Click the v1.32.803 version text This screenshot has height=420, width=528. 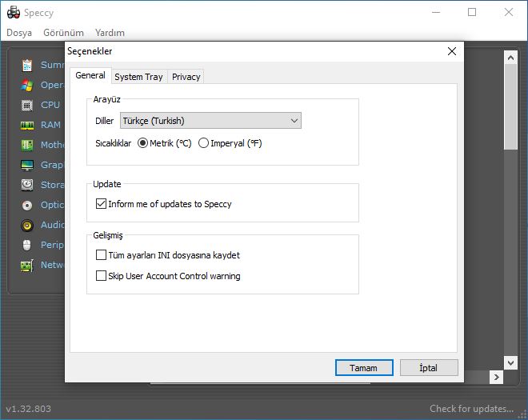[29, 409]
